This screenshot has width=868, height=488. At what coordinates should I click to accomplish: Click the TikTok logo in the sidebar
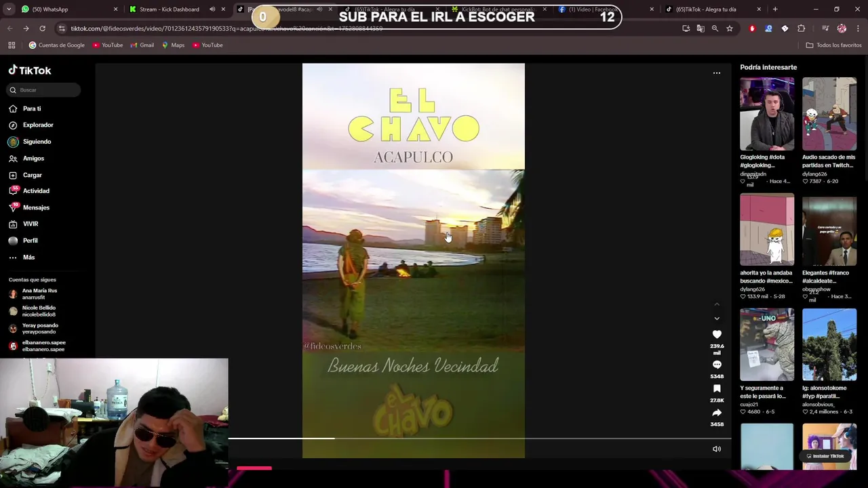[x=30, y=70]
